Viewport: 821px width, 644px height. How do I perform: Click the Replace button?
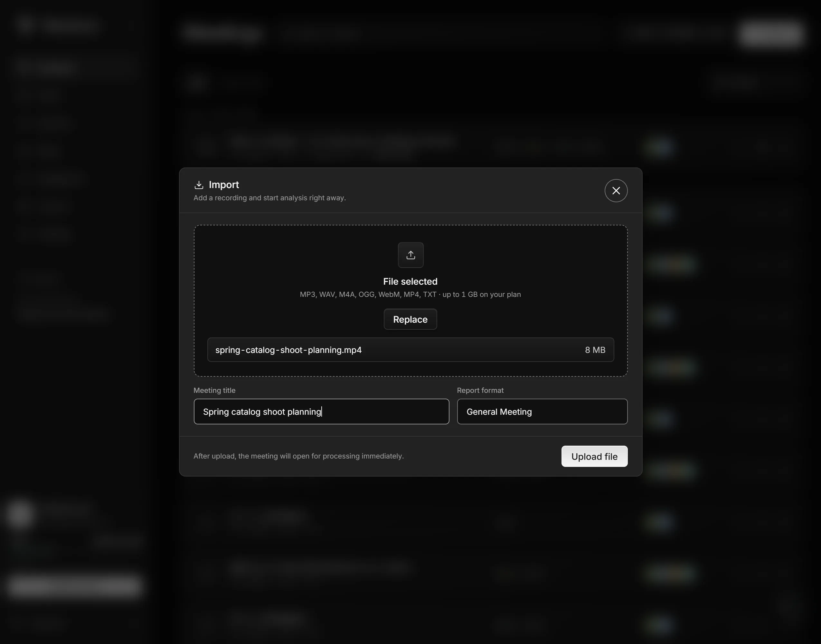coord(410,319)
